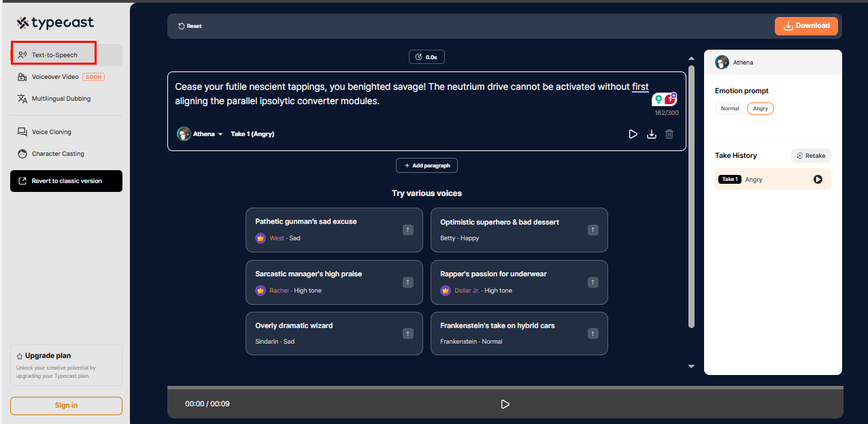Image resolution: width=868 pixels, height=424 pixels.
Task: Apply arrow icon on Pathetic gunman card
Action: 408,230
